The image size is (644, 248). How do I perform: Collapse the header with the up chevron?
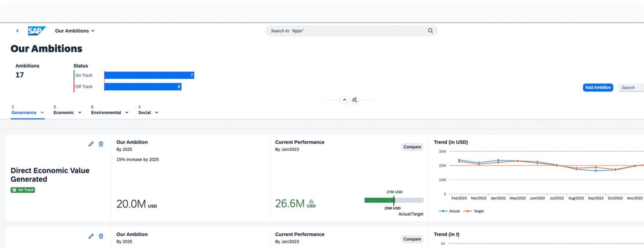coord(344,100)
